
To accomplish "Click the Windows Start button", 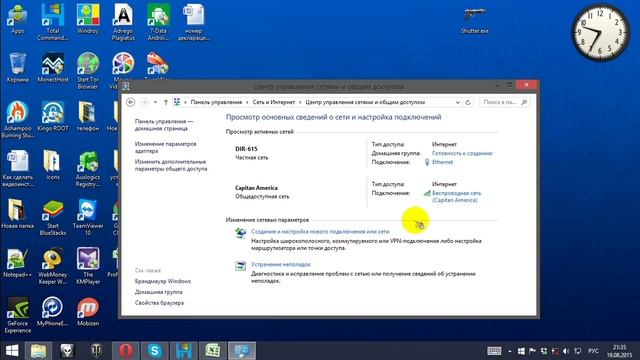I will tap(12, 351).
